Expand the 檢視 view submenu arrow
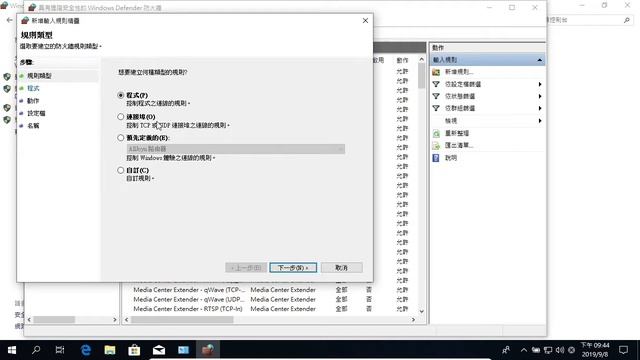 pos(540,121)
